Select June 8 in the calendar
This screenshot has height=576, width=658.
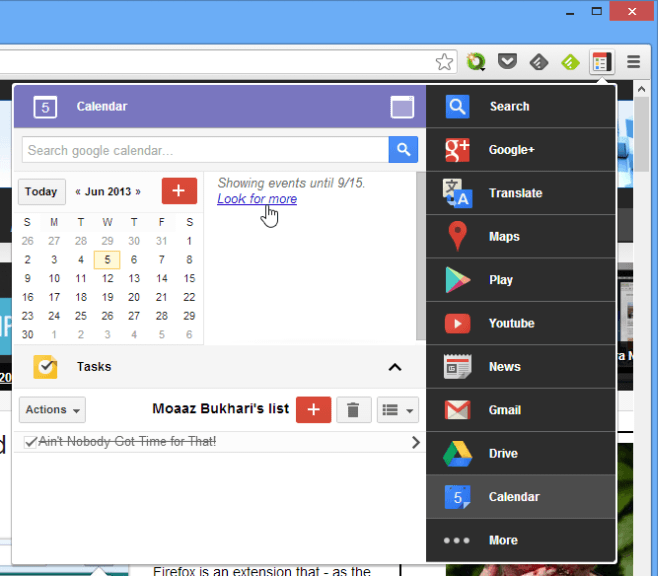(189, 260)
